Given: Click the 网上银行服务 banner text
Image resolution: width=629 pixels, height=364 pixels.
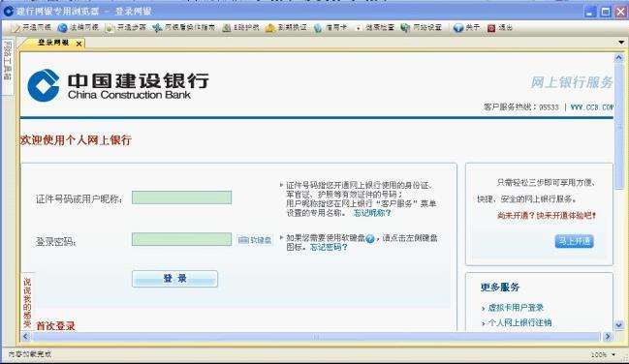Looking at the screenshot, I should [x=572, y=82].
